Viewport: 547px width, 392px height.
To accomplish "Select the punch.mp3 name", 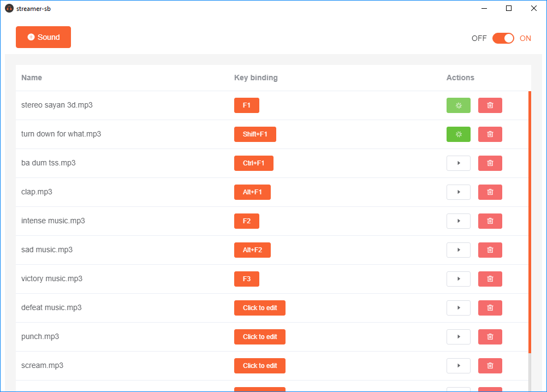I will coord(40,336).
